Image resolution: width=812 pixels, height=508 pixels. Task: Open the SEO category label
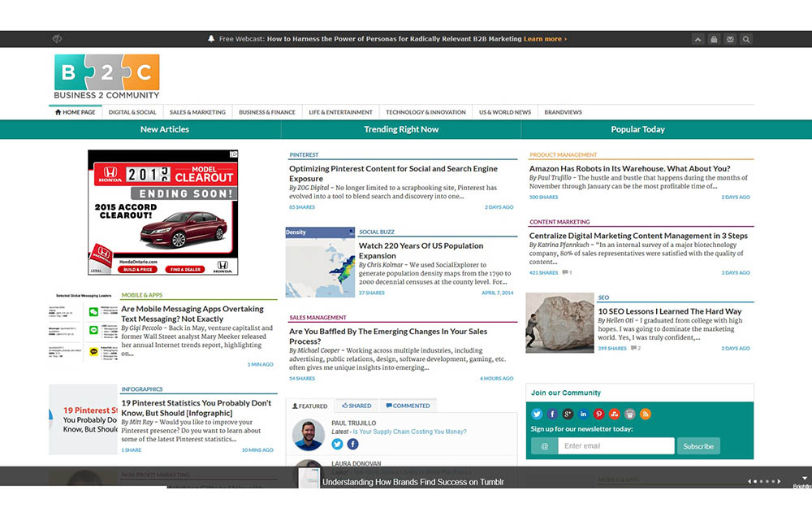[x=603, y=297]
